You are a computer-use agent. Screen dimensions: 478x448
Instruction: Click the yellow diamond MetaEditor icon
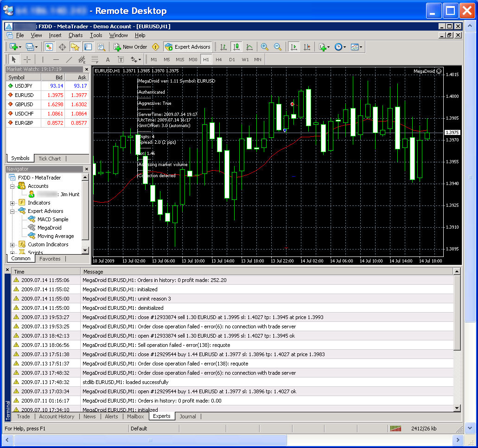click(x=155, y=47)
